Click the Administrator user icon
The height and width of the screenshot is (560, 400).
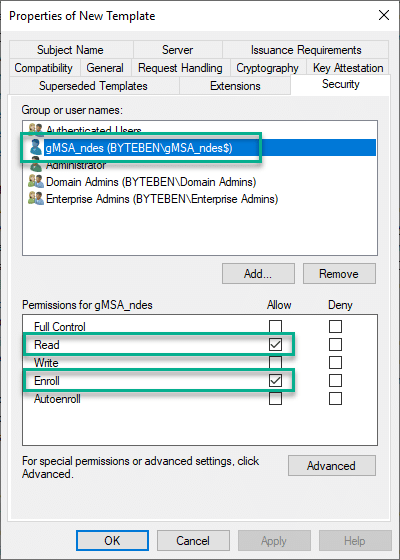coord(36,166)
